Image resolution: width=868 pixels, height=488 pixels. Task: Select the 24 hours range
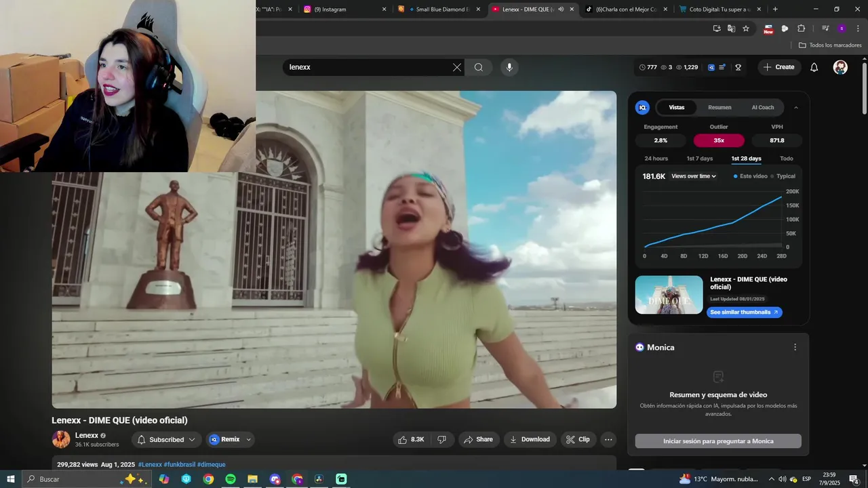[656, 159]
